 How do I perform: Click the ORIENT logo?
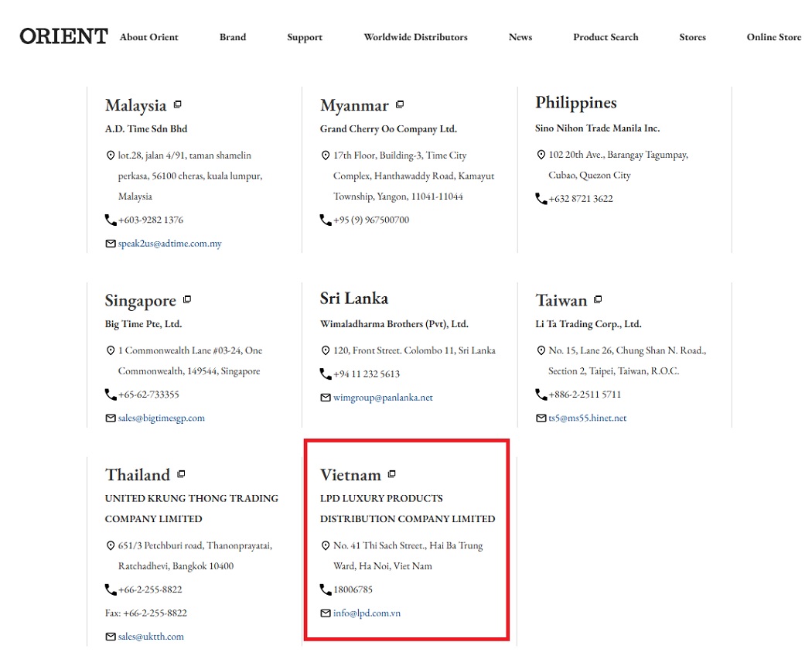(63, 36)
